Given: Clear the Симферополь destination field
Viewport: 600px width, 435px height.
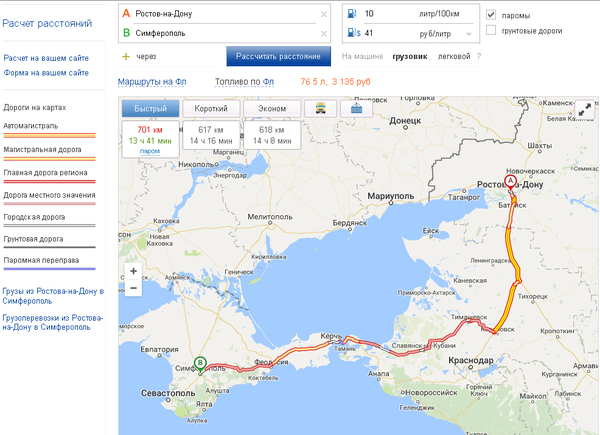Looking at the screenshot, I should coord(323,34).
